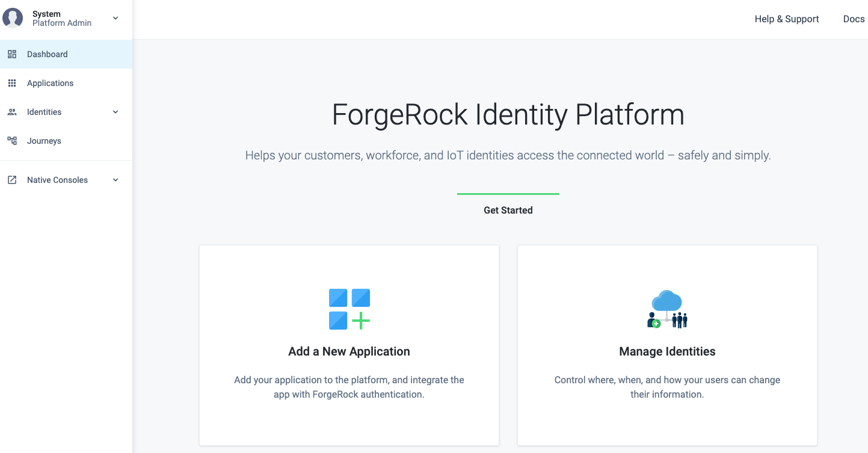Click the Dashboard grid icon in sidebar

click(12, 54)
